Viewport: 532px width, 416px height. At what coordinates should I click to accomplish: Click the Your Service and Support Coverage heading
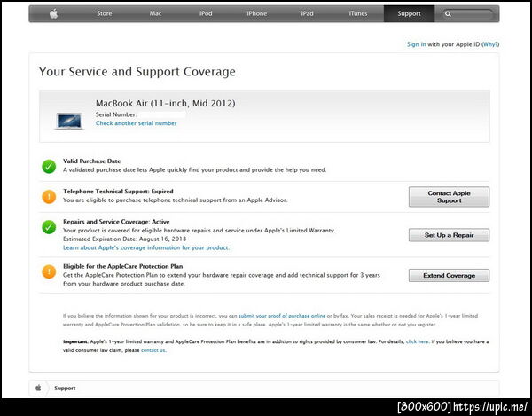point(137,72)
